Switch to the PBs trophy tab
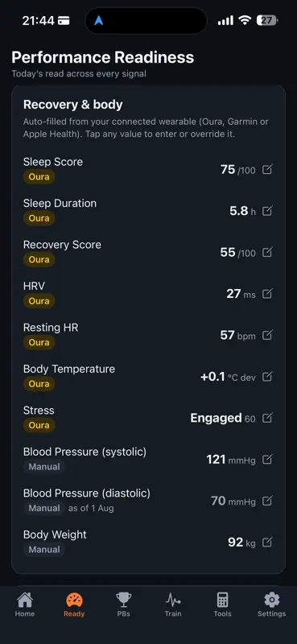 pos(123,605)
